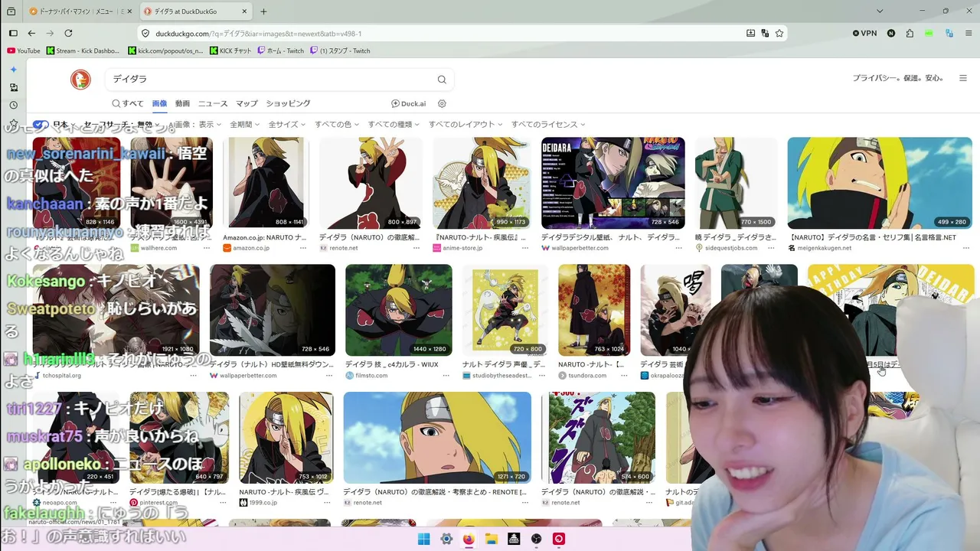Open Duck.ai chat
The image size is (980, 551).
pos(408,103)
